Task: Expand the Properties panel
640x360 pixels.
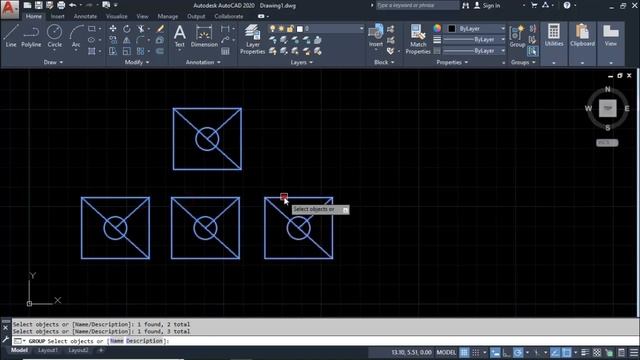Action: click(452, 62)
